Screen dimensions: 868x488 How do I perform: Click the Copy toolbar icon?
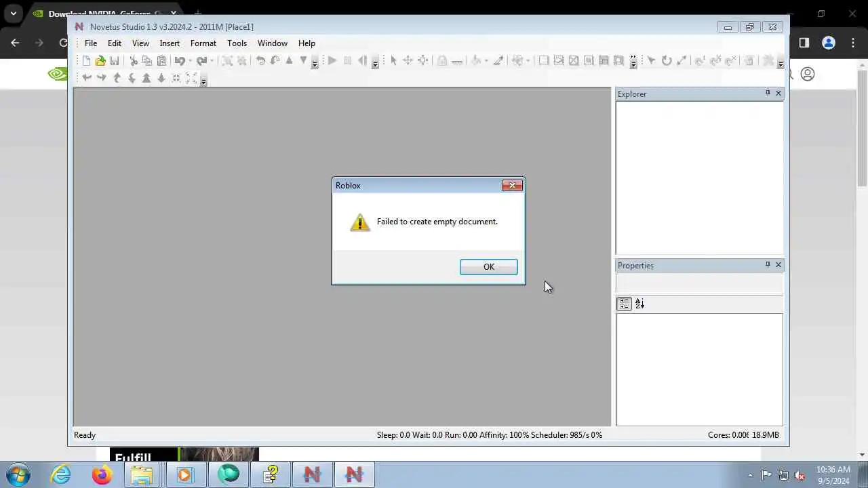[x=147, y=61]
